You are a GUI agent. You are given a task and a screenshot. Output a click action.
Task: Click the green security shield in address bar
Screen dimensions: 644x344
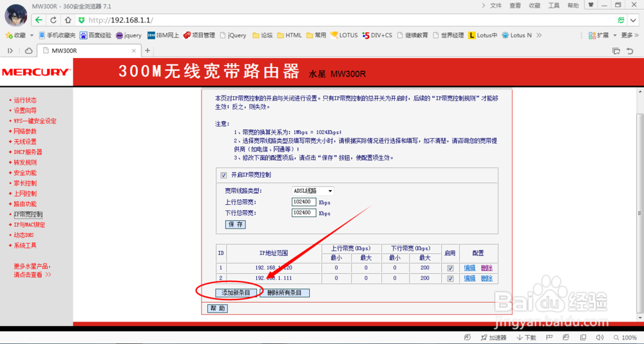coord(82,20)
